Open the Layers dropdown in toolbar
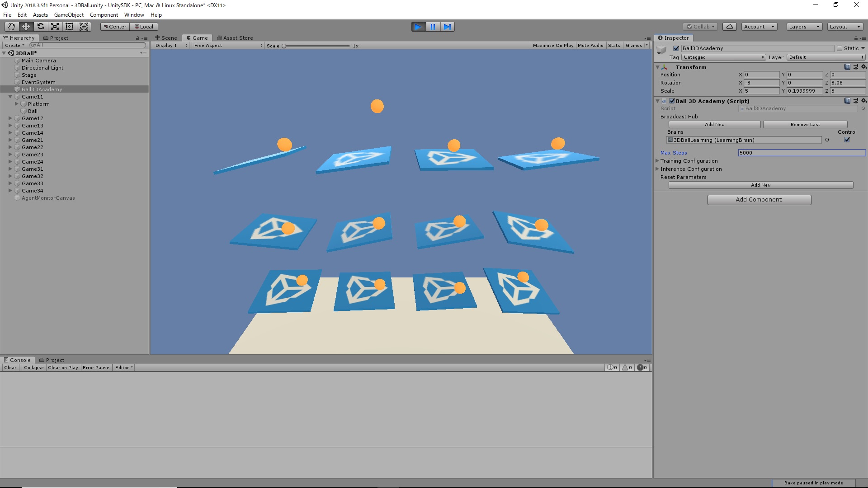The width and height of the screenshot is (868, 488). tap(804, 27)
